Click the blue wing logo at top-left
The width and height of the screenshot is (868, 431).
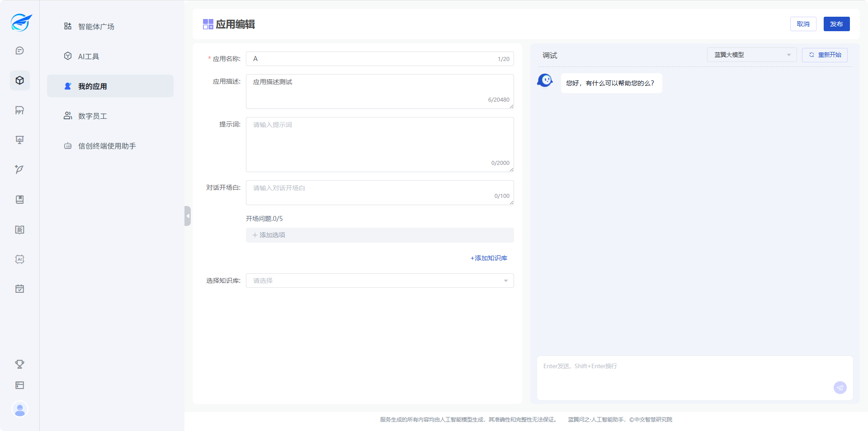(21, 22)
